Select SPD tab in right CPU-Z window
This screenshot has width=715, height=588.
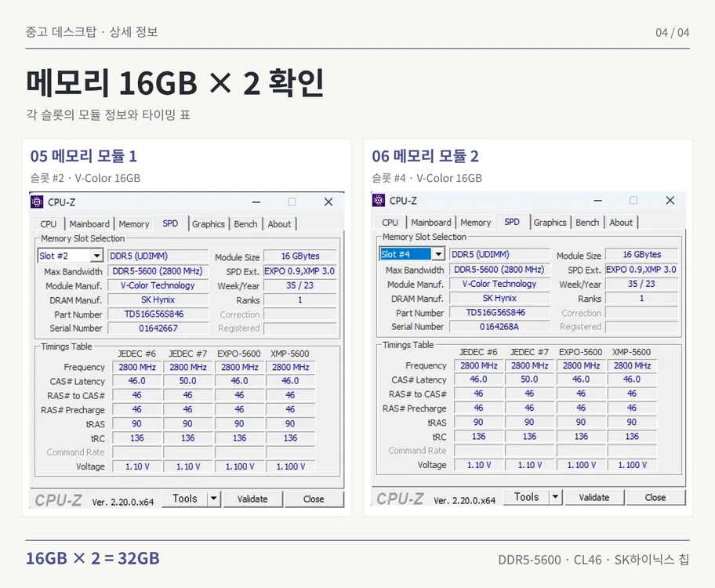[x=512, y=221]
